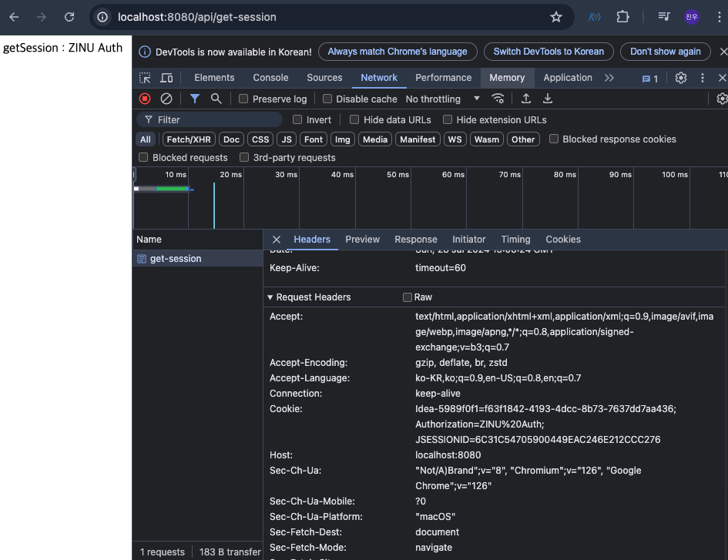The height and width of the screenshot is (560, 728).
Task: Reload the get-session page
Action: pyautogui.click(x=69, y=17)
